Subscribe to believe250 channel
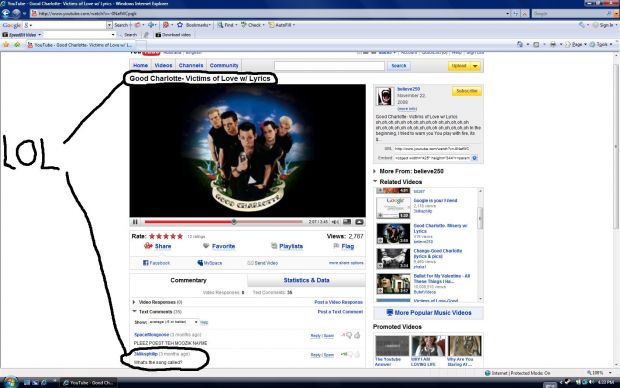Image resolution: width=620 pixels, height=388 pixels. (x=467, y=91)
